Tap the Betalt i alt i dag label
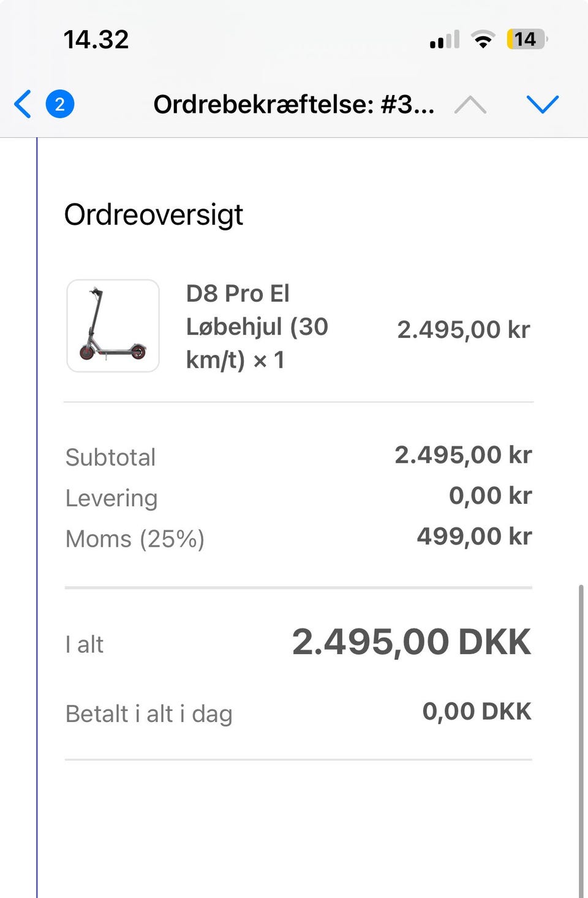 (x=149, y=713)
